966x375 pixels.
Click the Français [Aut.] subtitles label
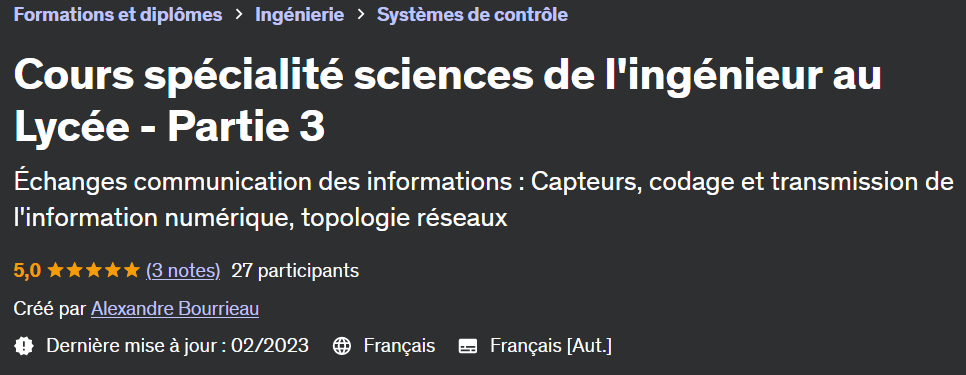(551, 345)
